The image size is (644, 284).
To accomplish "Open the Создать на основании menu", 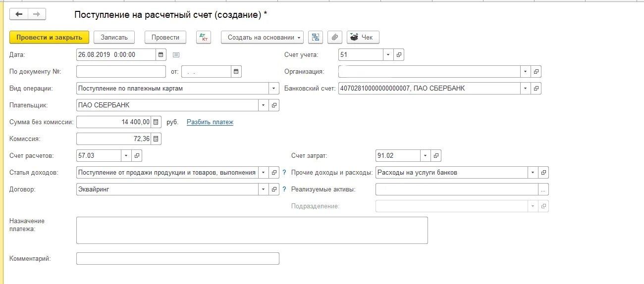I will pyautogui.click(x=262, y=37).
